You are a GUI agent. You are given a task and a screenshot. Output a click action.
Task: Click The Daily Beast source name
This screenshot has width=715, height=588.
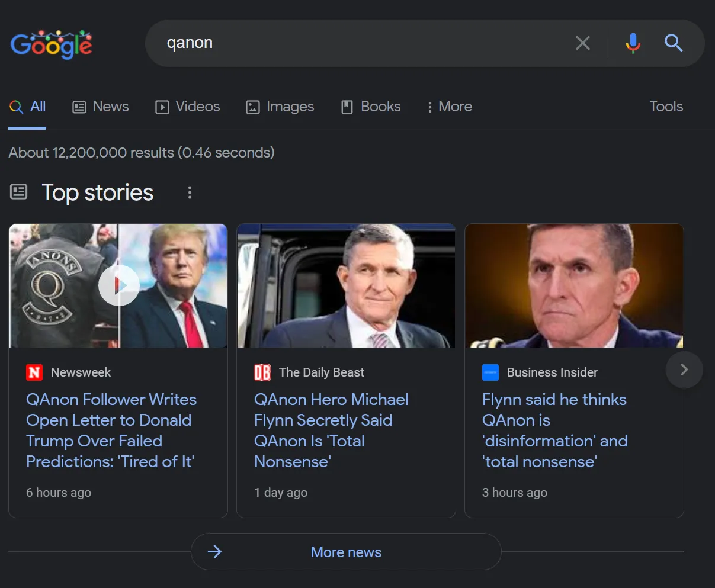point(322,372)
